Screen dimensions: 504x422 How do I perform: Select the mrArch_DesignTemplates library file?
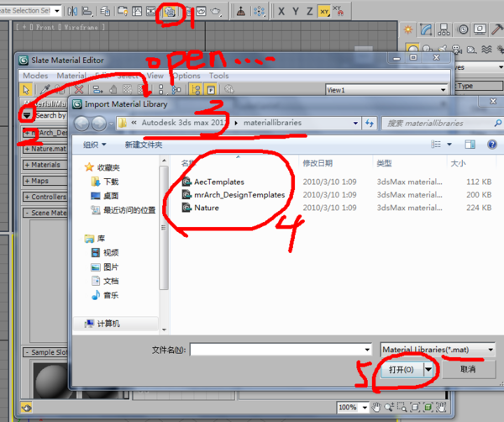tap(234, 195)
